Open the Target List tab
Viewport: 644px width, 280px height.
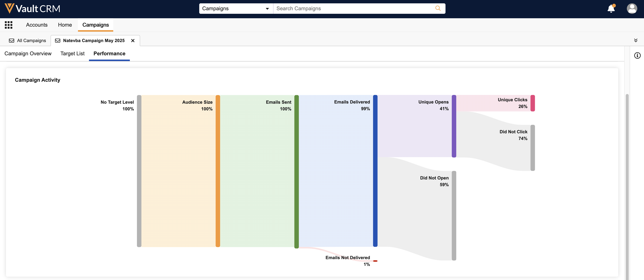tap(73, 54)
